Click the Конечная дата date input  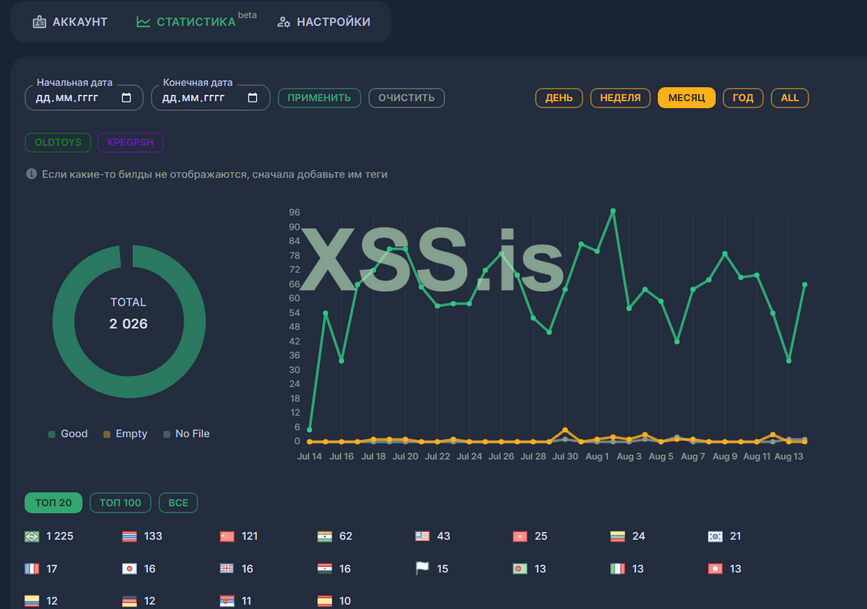pyautogui.click(x=210, y=98)
